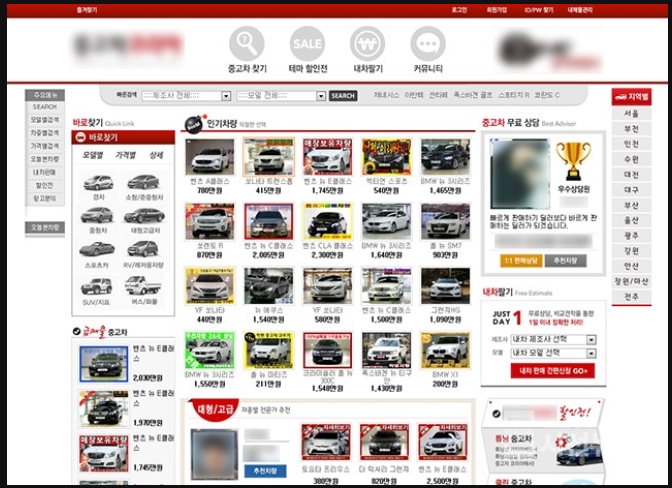Image resolution: width=672 pixels, height=488 pixels.
Task: Click the 스포티지R quick keyword link
Action: click(x=513, y=95)
